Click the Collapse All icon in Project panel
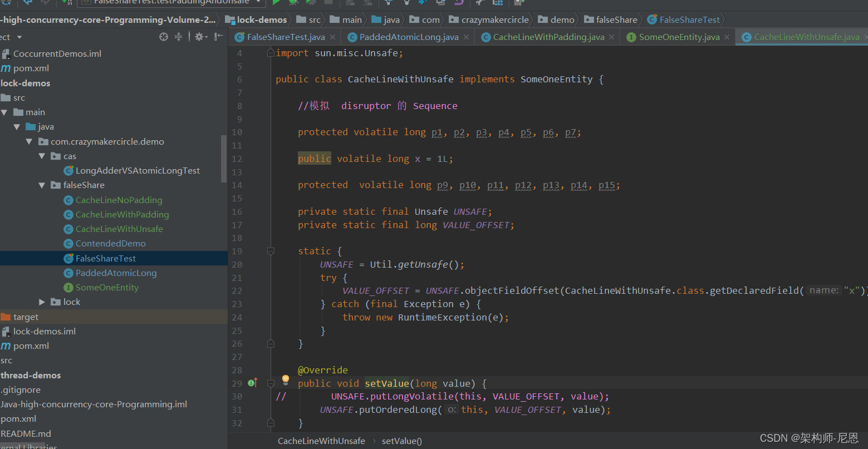Viewport: 868px width, 449px height. tap(178, 37)
